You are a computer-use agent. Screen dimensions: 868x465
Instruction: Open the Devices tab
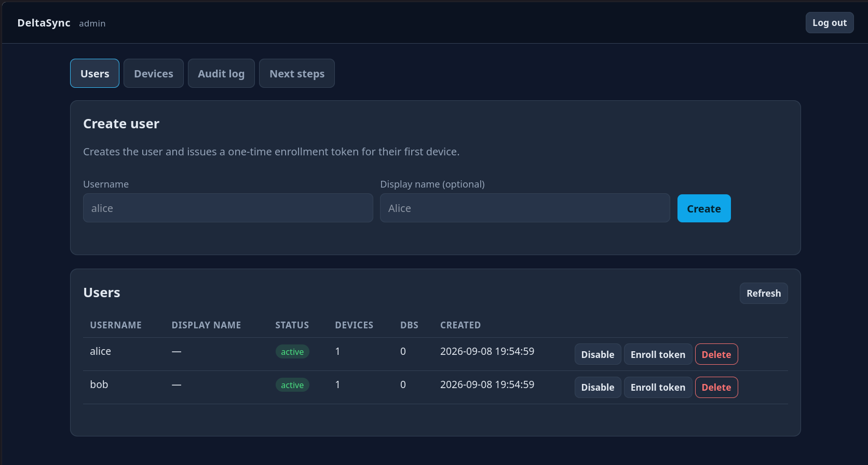click(x=154, y=73)
